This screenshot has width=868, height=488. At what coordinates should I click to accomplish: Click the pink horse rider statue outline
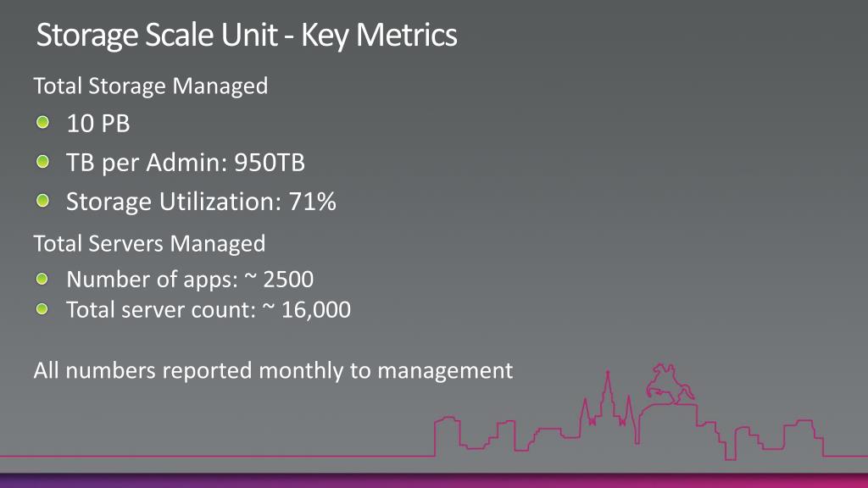coord(670,382)
